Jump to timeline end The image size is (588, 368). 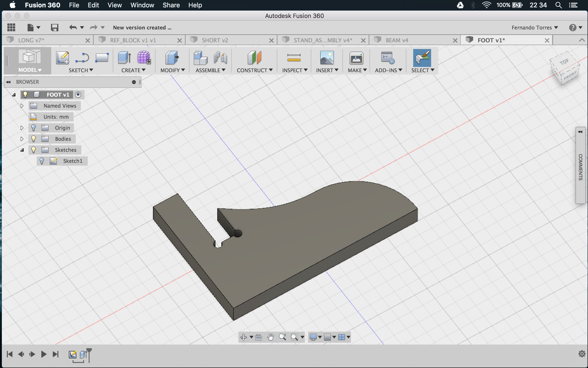pyautogui.click(x=56, y=354)
